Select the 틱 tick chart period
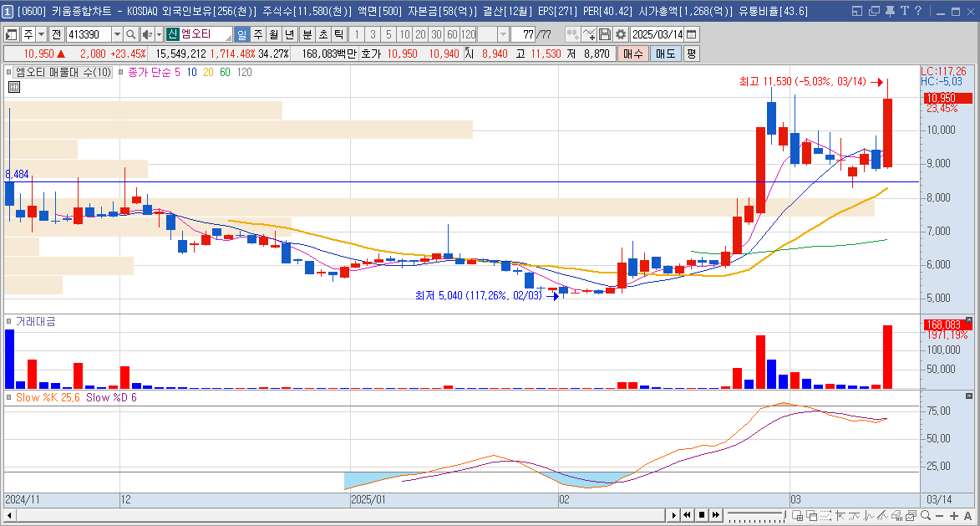The width and height of the screenshot is (980, 526). point(338,34)
